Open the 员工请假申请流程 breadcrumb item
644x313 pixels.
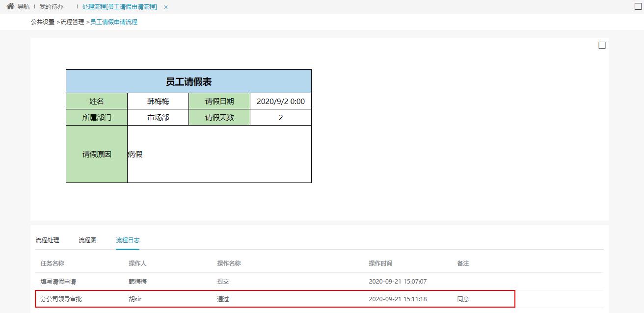(x=112, y=22)
